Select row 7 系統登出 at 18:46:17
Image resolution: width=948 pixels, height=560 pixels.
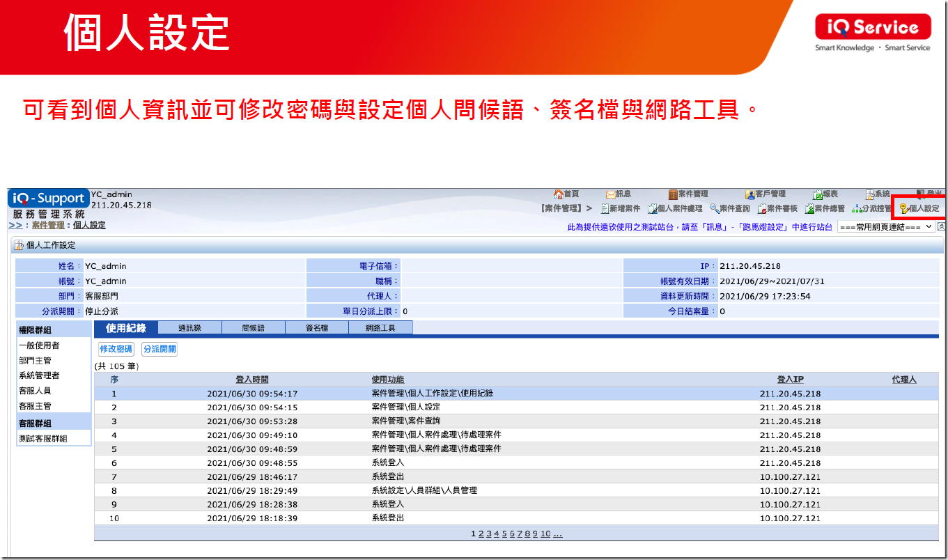click(x=516, y=476)
